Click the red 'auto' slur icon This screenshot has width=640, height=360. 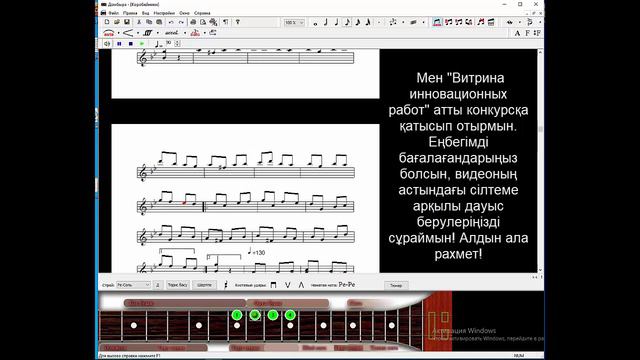click(x=108, y=33)
